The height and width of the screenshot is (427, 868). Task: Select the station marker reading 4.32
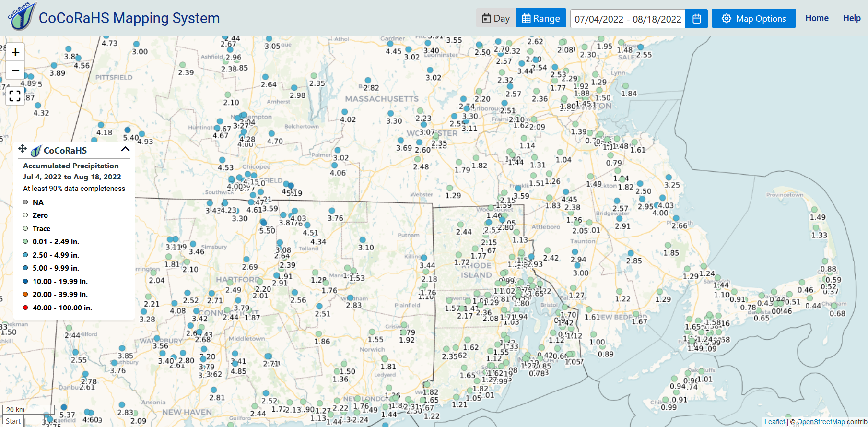pos(38,106)
